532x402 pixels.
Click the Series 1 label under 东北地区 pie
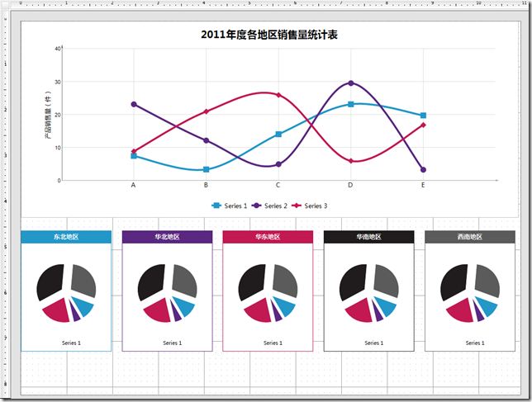(71, 343)
